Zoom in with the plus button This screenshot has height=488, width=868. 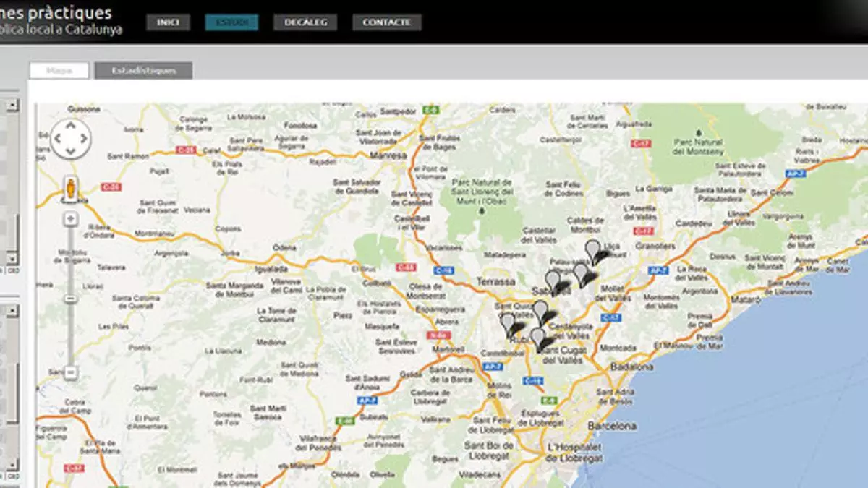coord(71,218)
